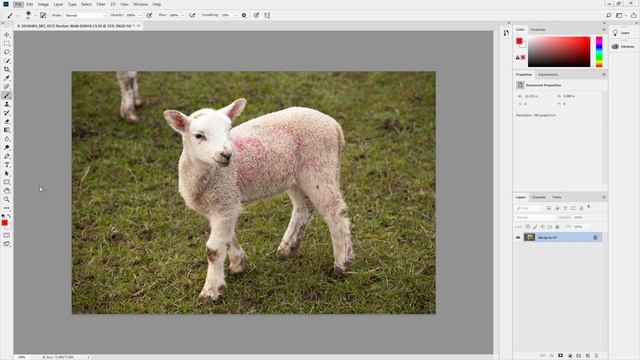Select the Spot Healing Brush tool
The image size is (640, 360).
[x=7, y=87]
